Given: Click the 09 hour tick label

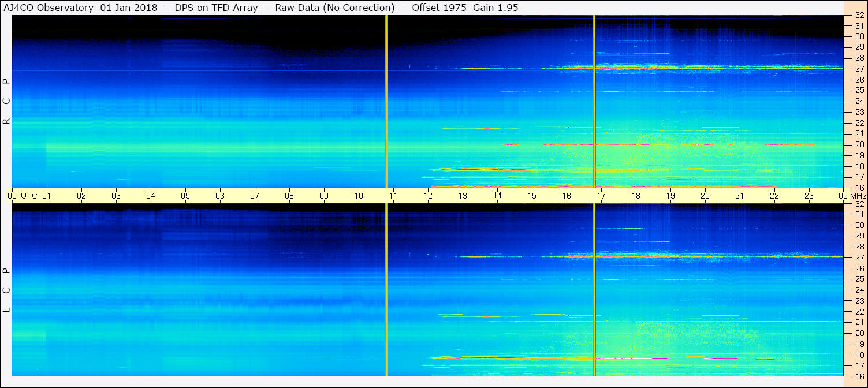Looking at the screenshot, I should pyautogui.click(x=324, y=196).
